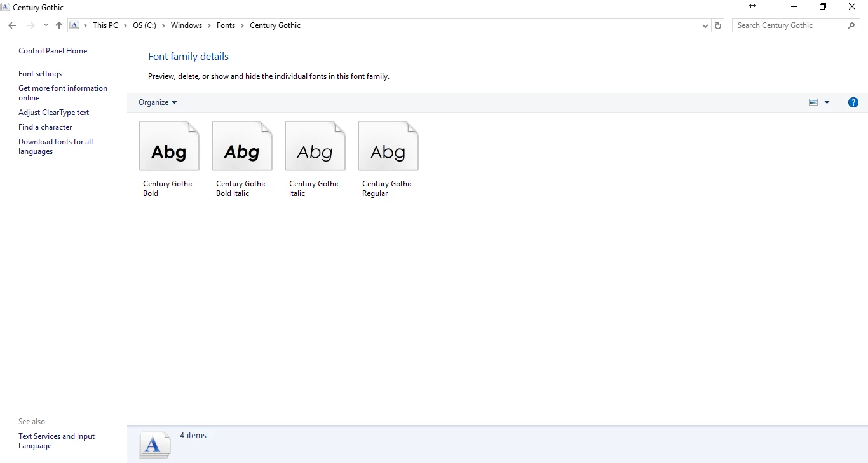The height and width of the screenshot is (463, 868).
Task: Refresh the Century Gothic folder view
Action: (718, 25)
